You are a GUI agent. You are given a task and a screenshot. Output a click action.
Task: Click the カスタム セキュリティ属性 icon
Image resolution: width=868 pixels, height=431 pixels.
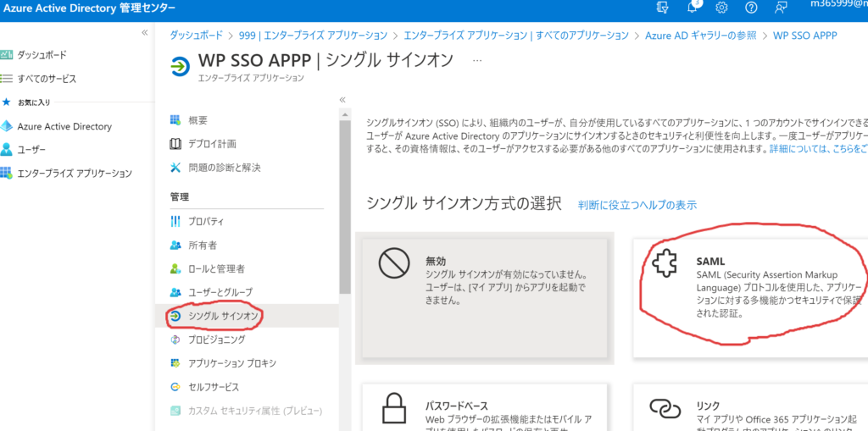pyautogui.click(x=175, y=411)
